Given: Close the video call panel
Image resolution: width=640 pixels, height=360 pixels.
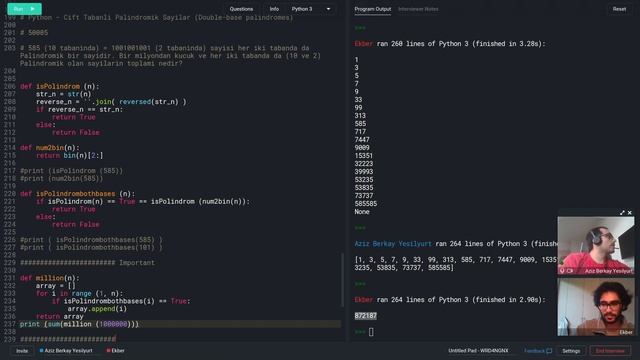Looking at the screenshot, I should pyautogui.click(x=629, y=213).
